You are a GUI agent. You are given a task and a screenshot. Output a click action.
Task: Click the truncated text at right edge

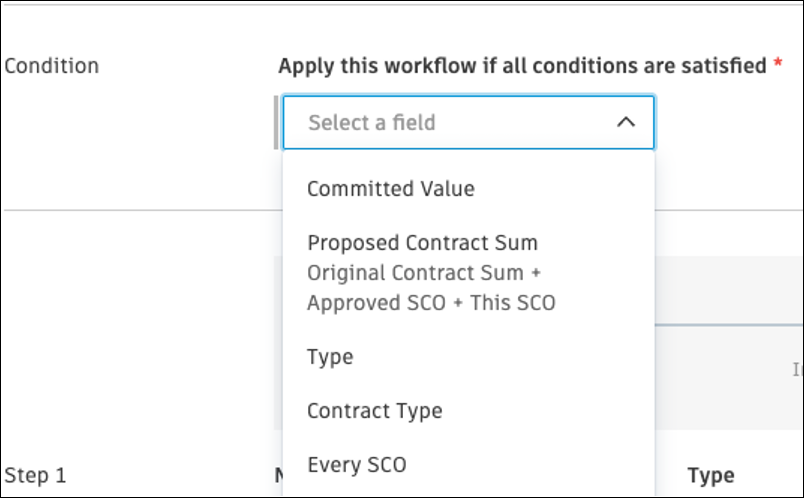[797, 369]
